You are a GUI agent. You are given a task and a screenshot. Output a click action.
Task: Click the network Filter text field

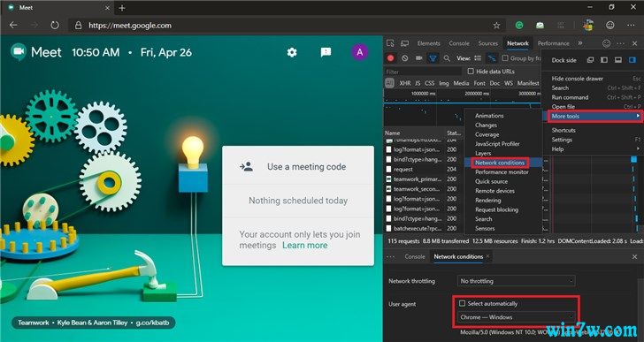423,72
